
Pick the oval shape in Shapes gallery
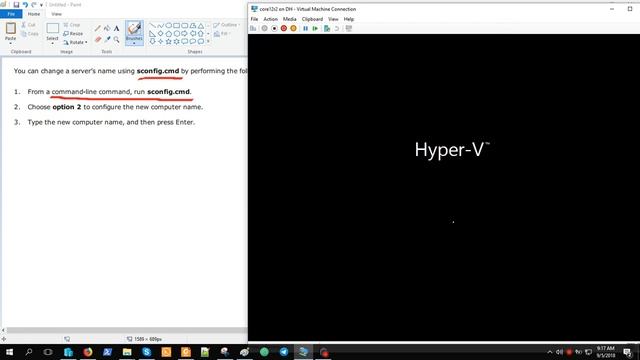point(169,26)
